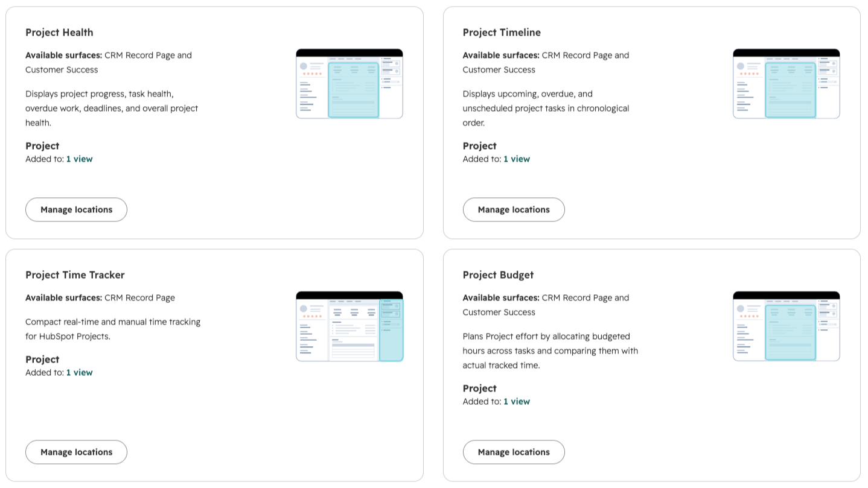Click Manage locations for Project Health
This screenshot has height=488, width=868.
76,210
